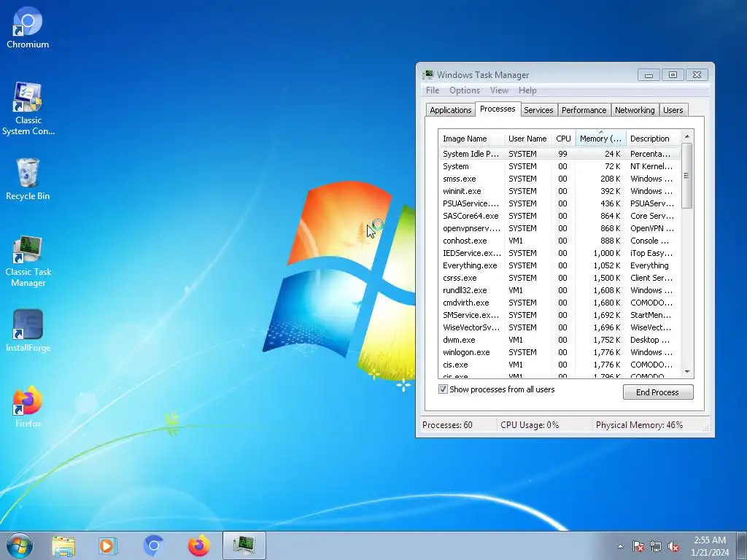The image size is (747, 560).
Task: Select the WiseVectorSv process row
Action: click(x=560, y=327)
